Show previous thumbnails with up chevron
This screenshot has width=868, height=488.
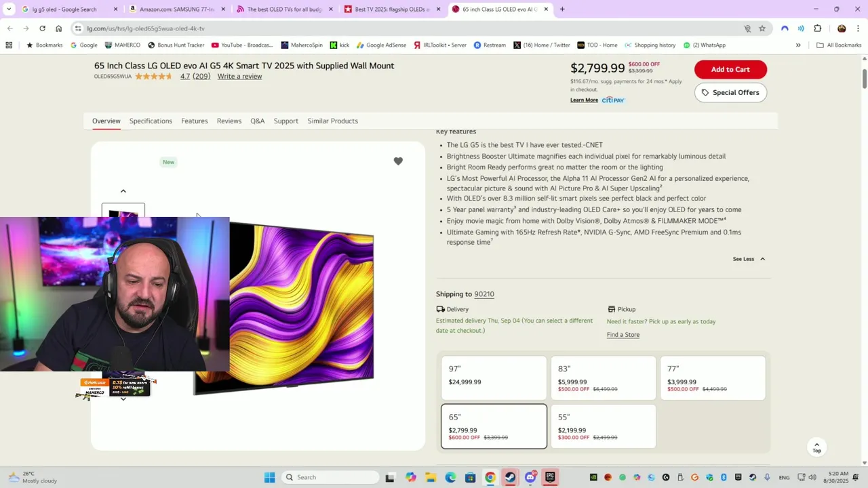pos(123,191)
